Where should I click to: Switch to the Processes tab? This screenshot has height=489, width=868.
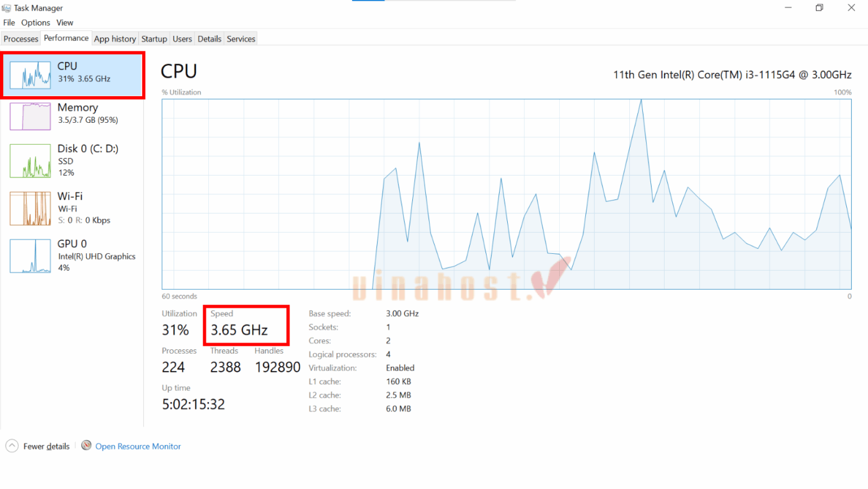click(21, 39)
